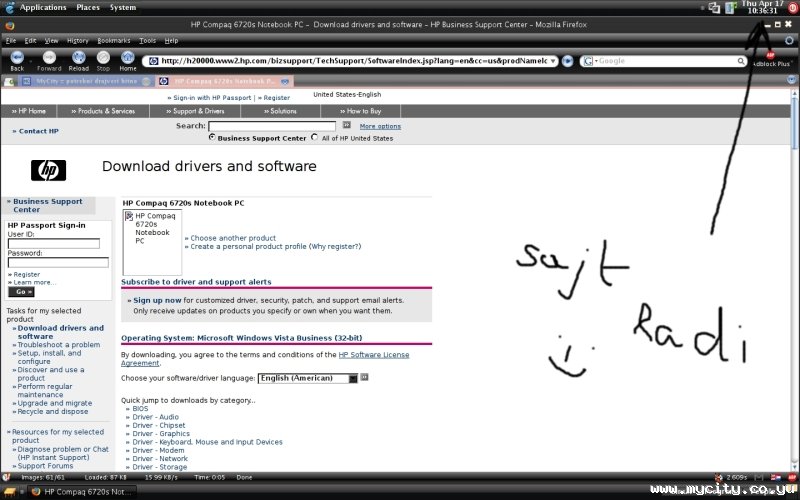This screenshot has height=500, width=800.
Task: Click the Go arrow beside address bar
Action: (x=567, y=61)
